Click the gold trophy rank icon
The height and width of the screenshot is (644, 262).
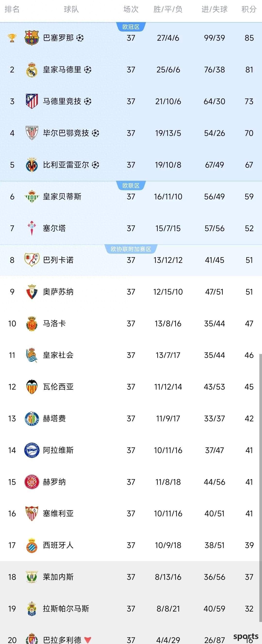pos(12,38)
